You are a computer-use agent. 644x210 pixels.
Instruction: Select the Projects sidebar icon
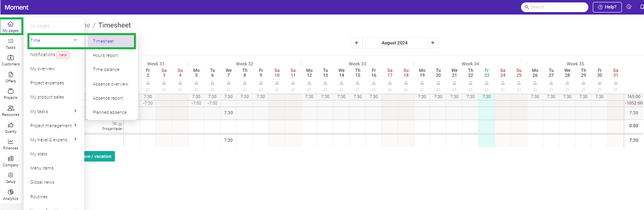pyautogui.click(x=10, y=94)
